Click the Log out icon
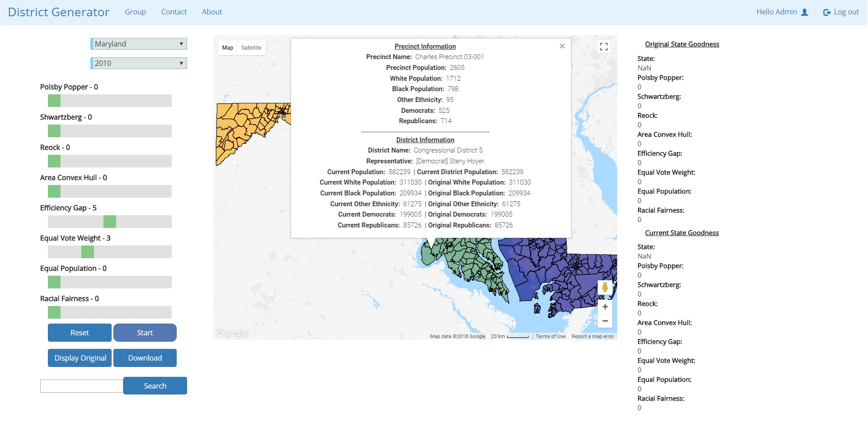The height and width of the screenshot is (422, 868). (x=826, y=12)
